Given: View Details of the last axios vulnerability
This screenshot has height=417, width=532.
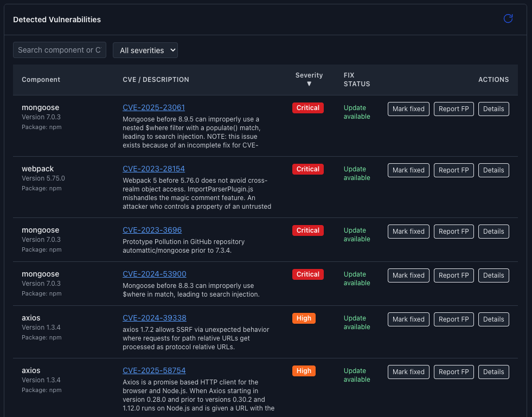Looking at the screenshot, I should (493, 371).
